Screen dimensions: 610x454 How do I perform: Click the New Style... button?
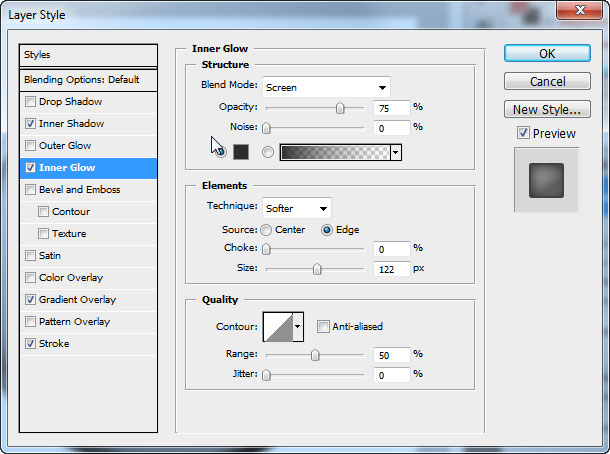point(546,110)
